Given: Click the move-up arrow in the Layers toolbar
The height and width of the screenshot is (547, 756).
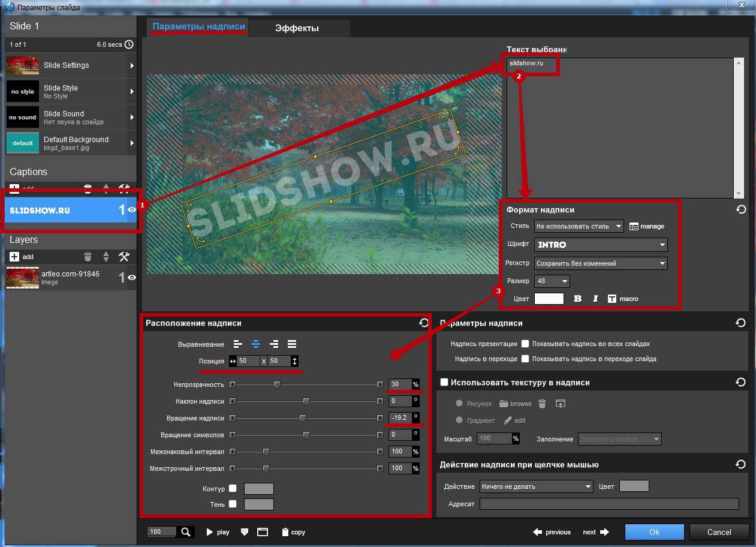Looking at the screenshot, I should pyautogui.click(x=106, y=254).
